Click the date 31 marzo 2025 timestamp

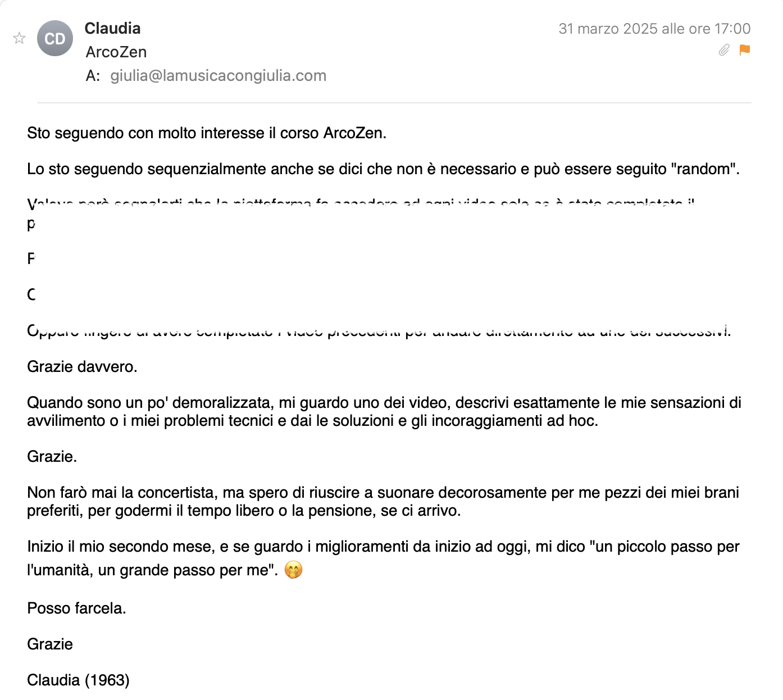pyautogui.click(x=654, y=29)
